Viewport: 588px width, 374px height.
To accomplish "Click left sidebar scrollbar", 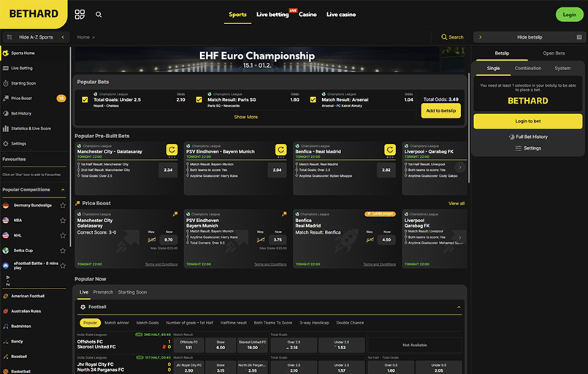I will [x=70, y=146].
